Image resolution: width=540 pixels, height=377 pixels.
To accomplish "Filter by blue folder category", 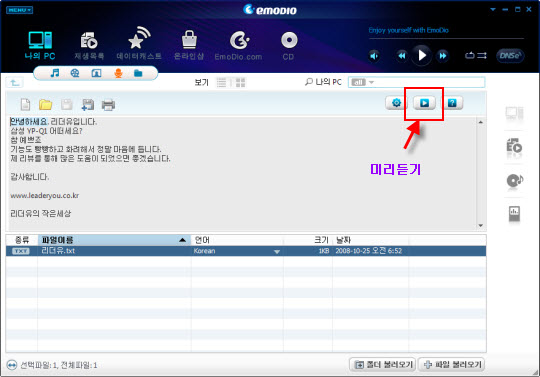I will pos(138,73).
